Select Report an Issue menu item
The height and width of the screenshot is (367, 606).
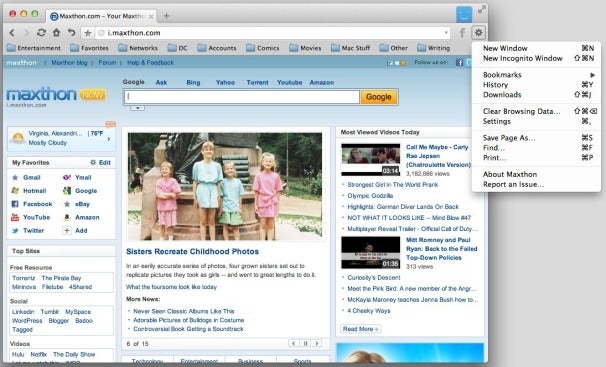pos(536,185)
